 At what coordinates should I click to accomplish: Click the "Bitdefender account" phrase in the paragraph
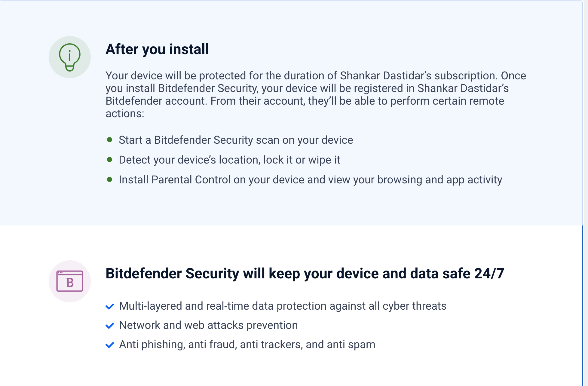pos(156,101)
